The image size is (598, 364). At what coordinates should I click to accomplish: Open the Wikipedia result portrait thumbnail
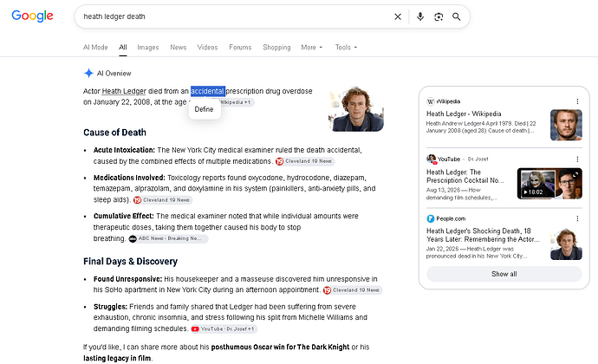[x=566, y=125]
